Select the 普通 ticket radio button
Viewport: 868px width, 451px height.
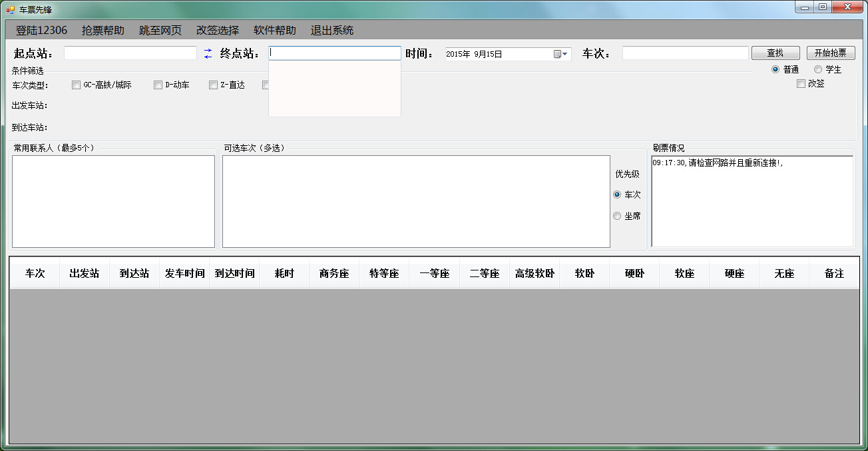click(774, 69)
